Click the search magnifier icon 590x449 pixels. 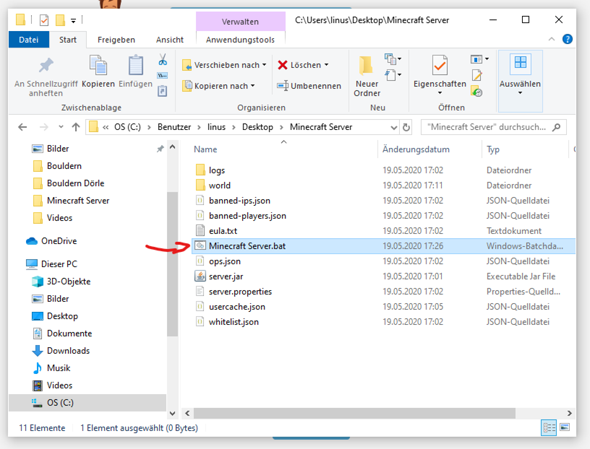coord(557,127)
